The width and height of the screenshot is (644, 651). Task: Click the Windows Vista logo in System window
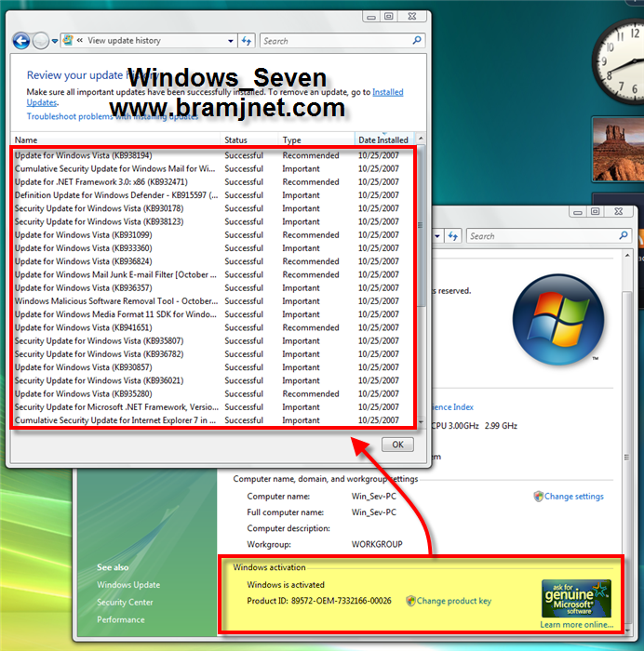[x=558, y=319]
